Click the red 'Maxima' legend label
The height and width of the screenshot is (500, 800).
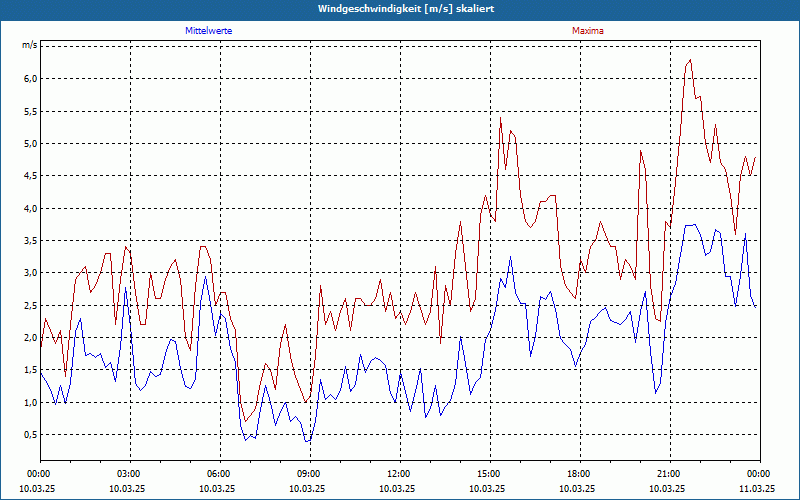[x=588, y=31]
